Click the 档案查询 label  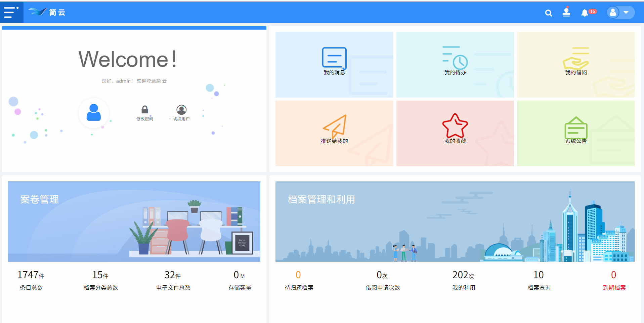tap(539, 288)
